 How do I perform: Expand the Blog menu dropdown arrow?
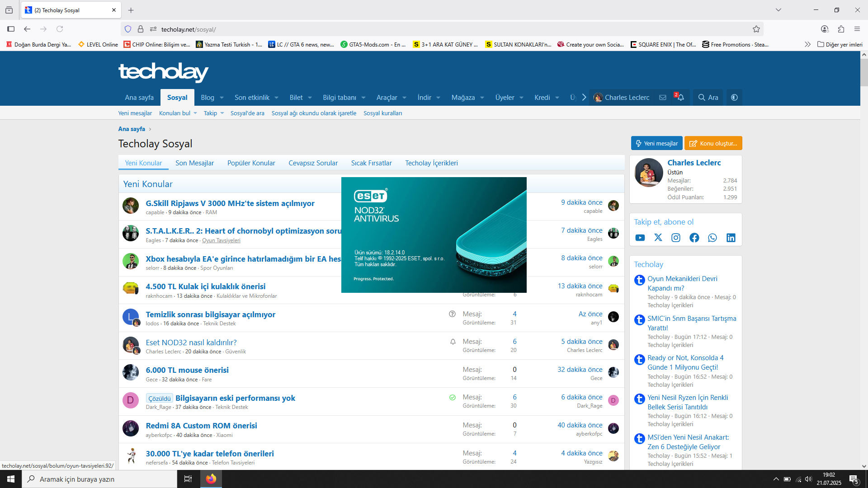pyautogui.click(x=222, y=98)
